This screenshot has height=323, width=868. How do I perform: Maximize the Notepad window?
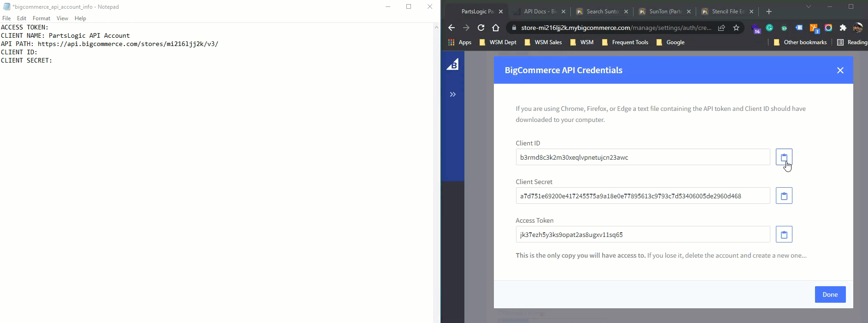409,6
